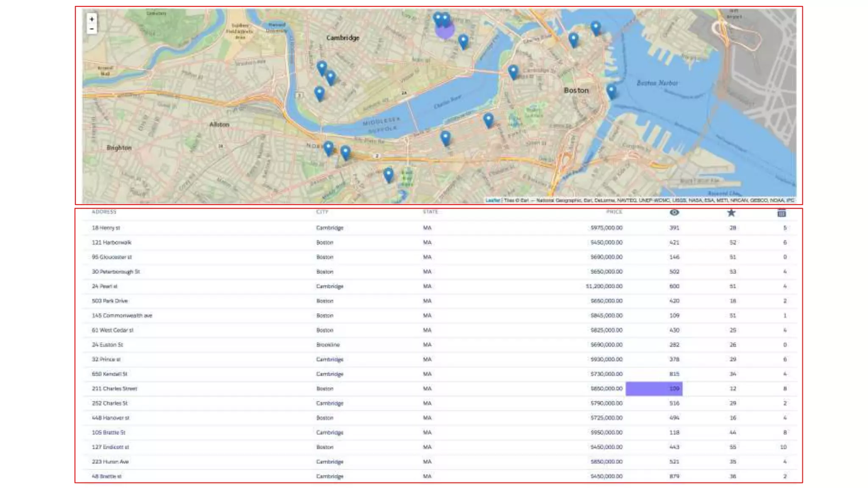Open the Leaflet attribution link
This screenshot has width=868, height=488.
[x=492, y=200]
